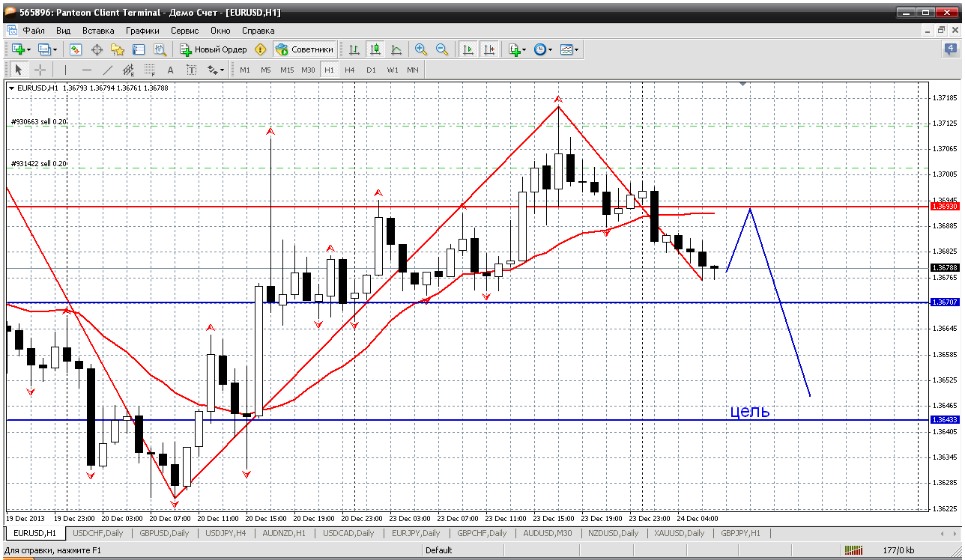Select the text label tool
This screenshot has width=965, height=560.
[x=191, y=70]
